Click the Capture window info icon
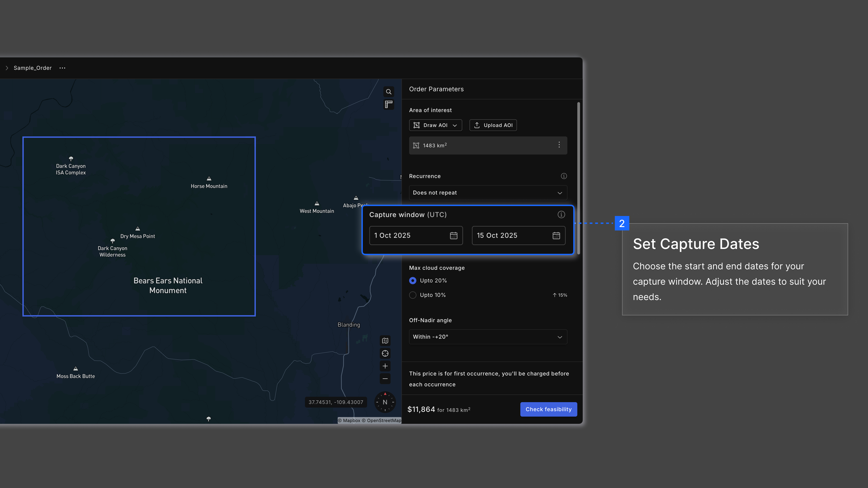This screenshot has width=868, height=488. [561, 215]
